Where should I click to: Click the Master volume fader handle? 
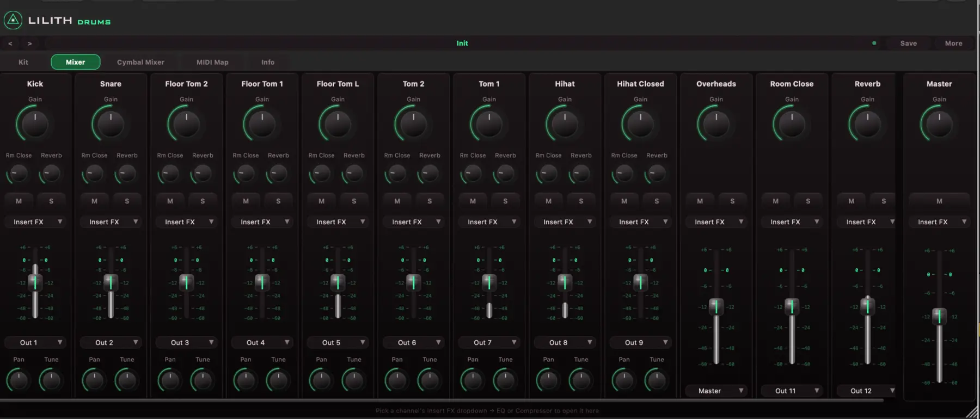pyautogui.click(x=939, y=316)
